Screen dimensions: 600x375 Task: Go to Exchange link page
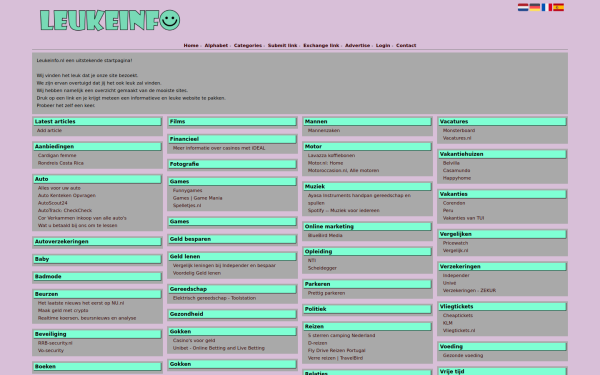click(x=321, y=46)
